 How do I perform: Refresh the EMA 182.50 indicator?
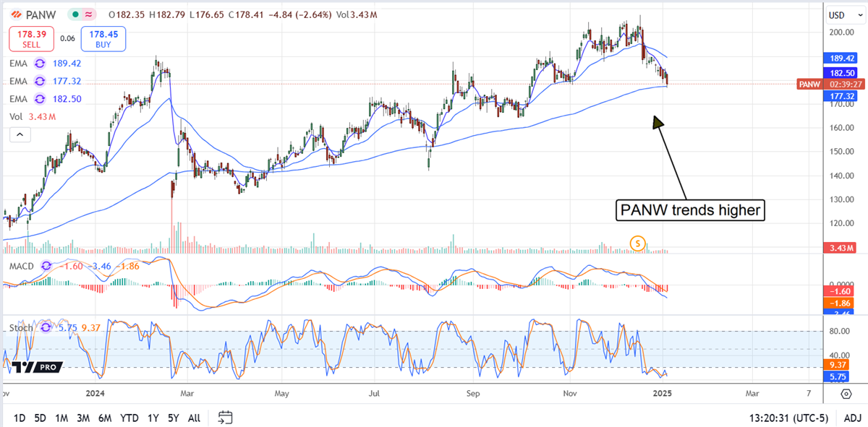(x=40, y=99)
